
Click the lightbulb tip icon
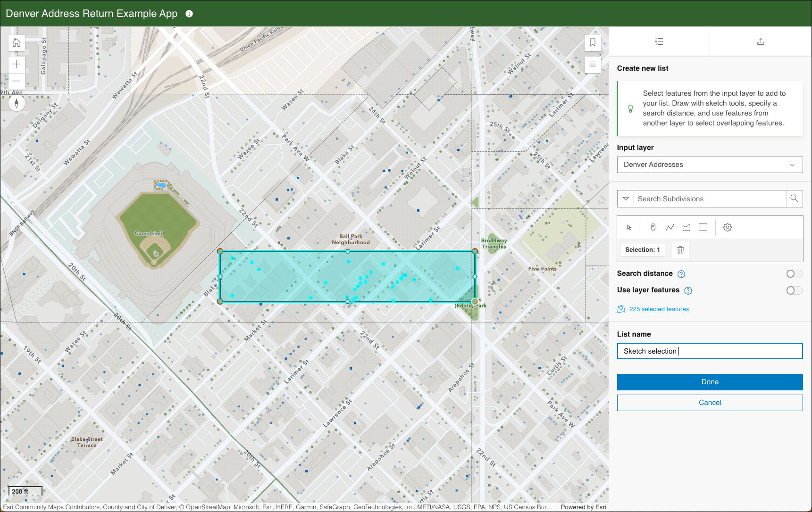(630, 108)
